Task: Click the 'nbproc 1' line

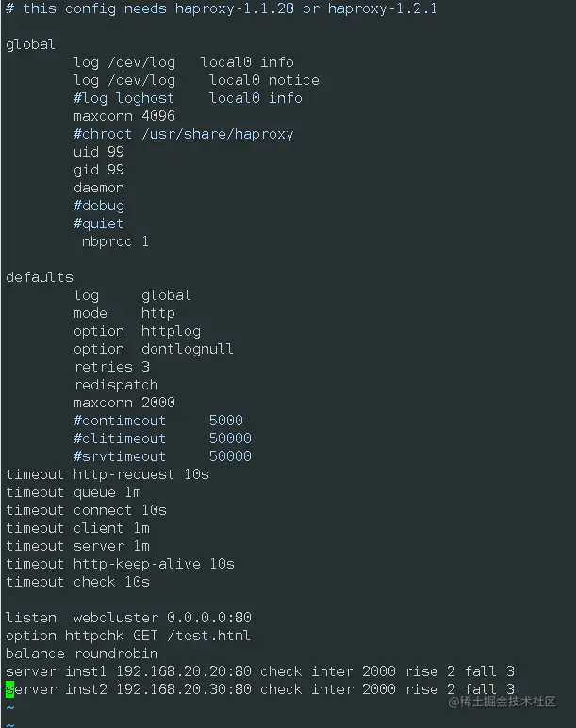Action: coord(115,241)
